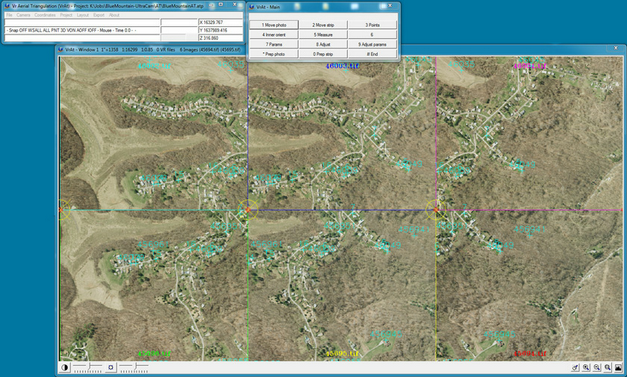Click the brightness sun icon button

[x=111, y=367]
